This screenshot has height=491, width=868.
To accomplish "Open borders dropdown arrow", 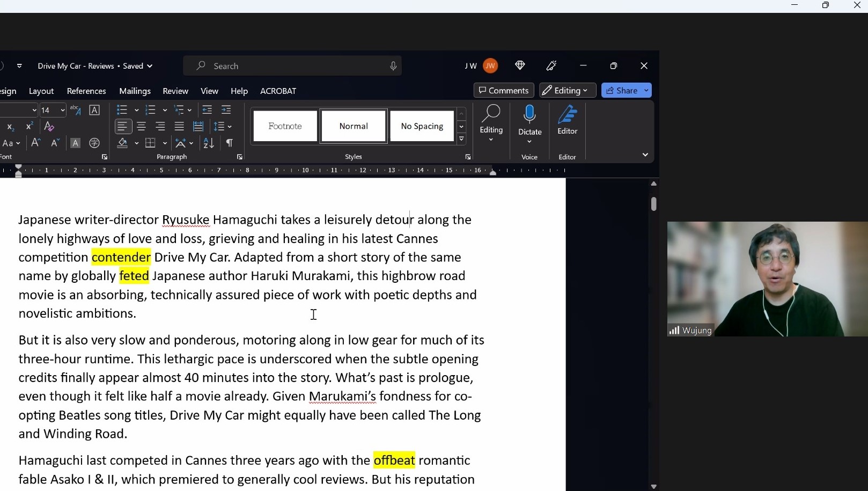I will click(165, 143).
